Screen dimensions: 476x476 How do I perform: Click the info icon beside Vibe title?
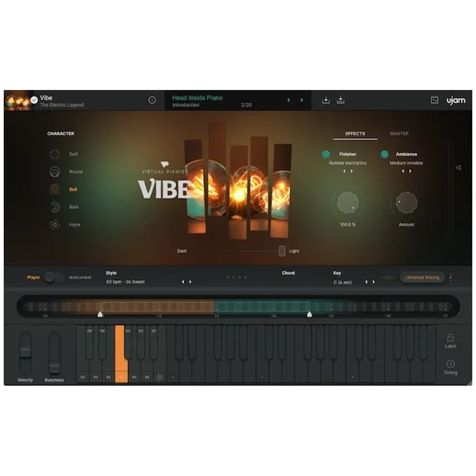tap(152, 100)
